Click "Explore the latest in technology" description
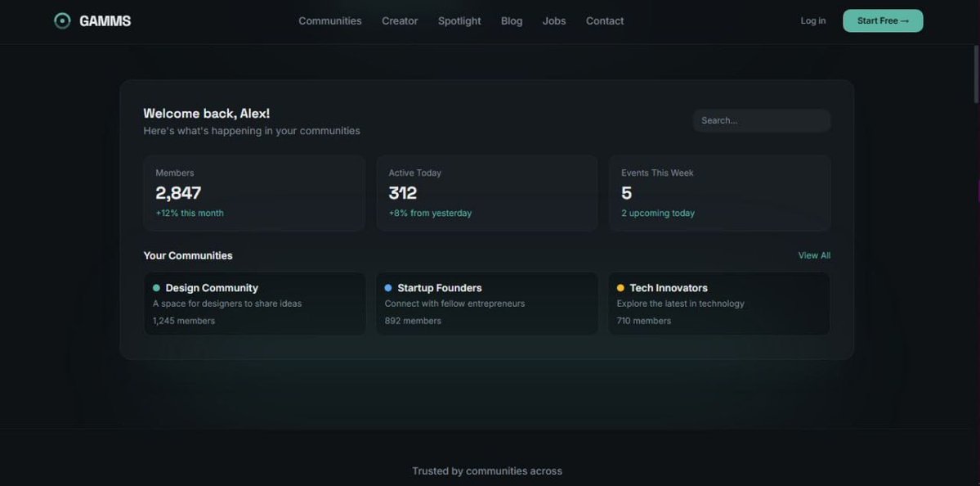This screenshot has height=486, width=980. click(680, 304)
